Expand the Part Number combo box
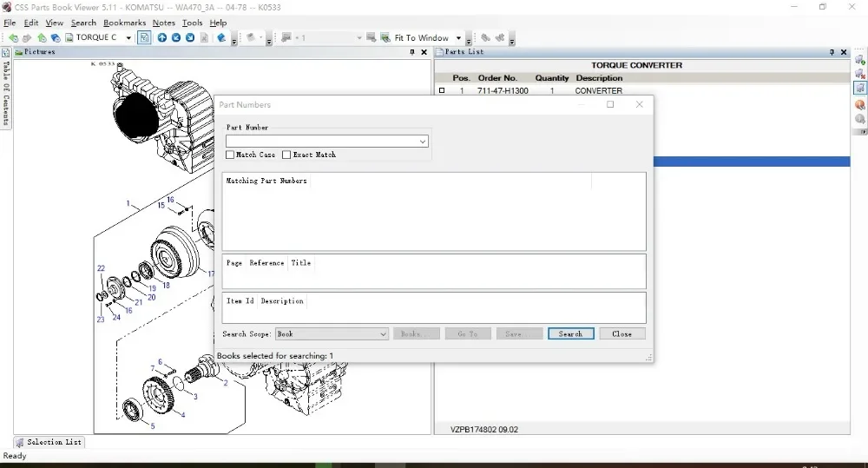Image resolution: width=868 pixels, height=468 pixels. pyautogui.click(x=423, y=142)
